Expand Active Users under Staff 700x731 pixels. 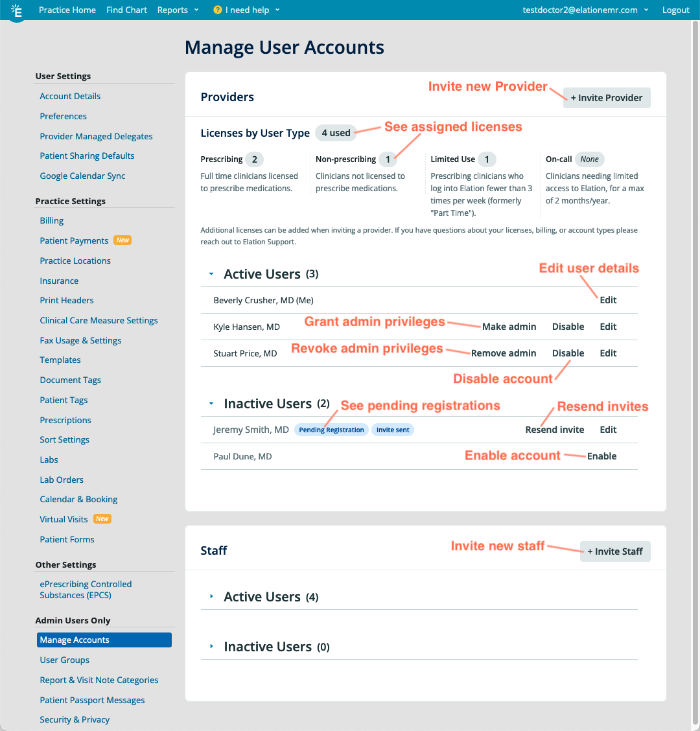(210, 596)
